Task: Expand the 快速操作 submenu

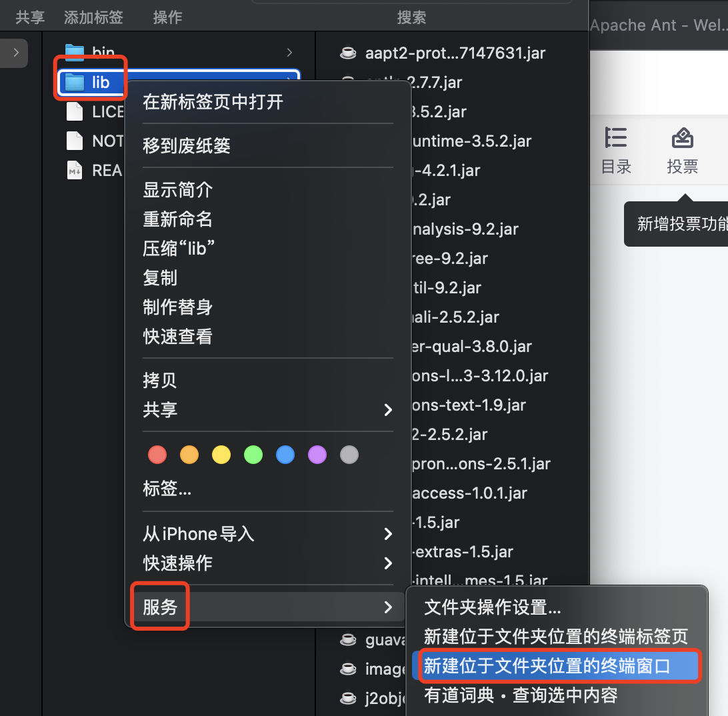Action: tap(388, 563)
